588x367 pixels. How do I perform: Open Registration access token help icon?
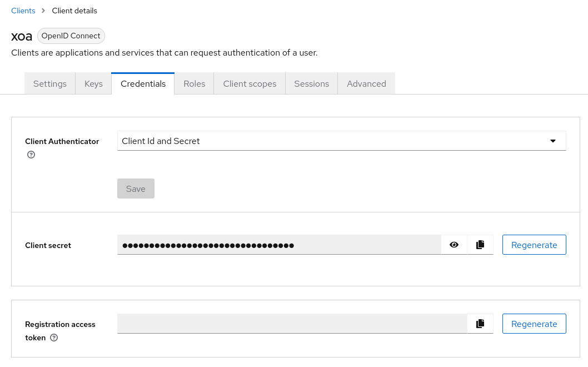(x=54, y=338)
